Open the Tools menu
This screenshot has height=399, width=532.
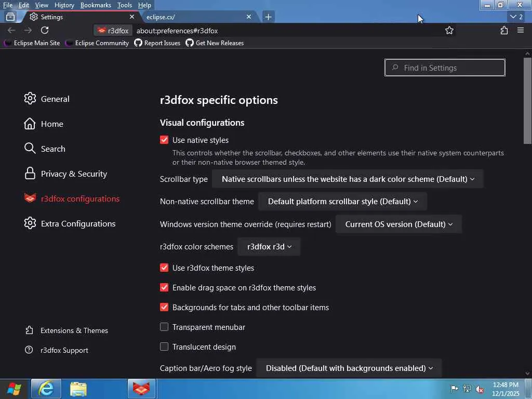(125, 5)
